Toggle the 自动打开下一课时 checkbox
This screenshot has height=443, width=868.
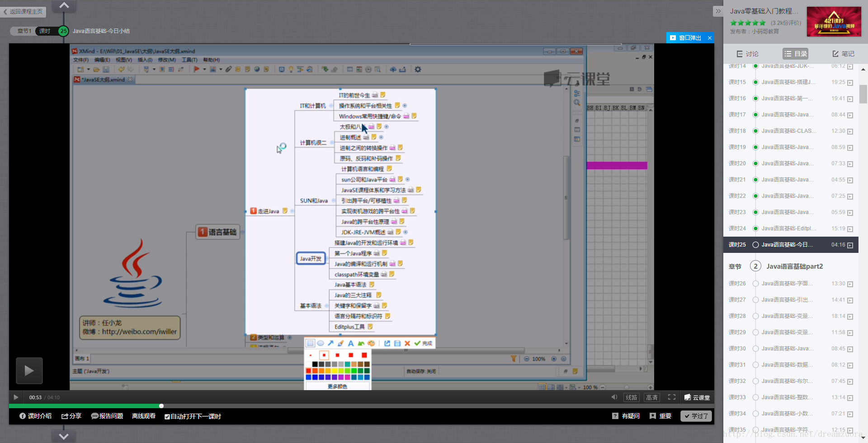(167, 416)
